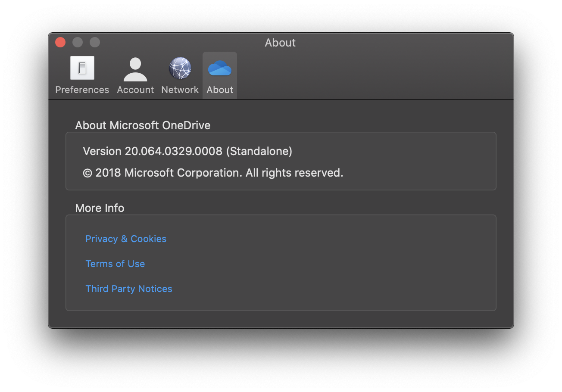Open the Network globe icon
The image size is (562, 392).
[180, 68]
